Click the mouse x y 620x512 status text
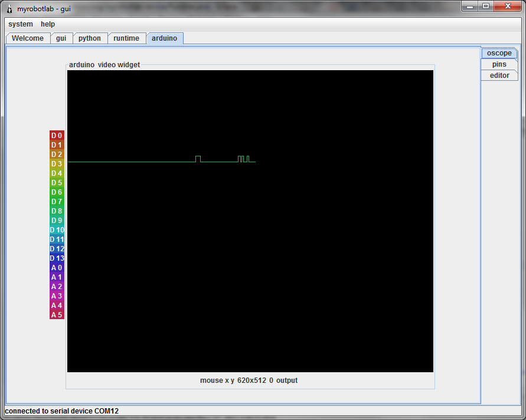 (249, 380)
